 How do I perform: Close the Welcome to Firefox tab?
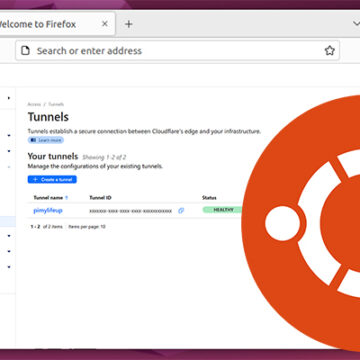[105, 24]
